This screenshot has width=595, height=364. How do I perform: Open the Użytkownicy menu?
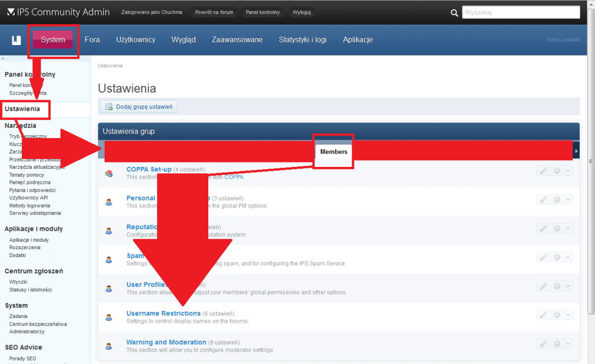tap(135, 40)
